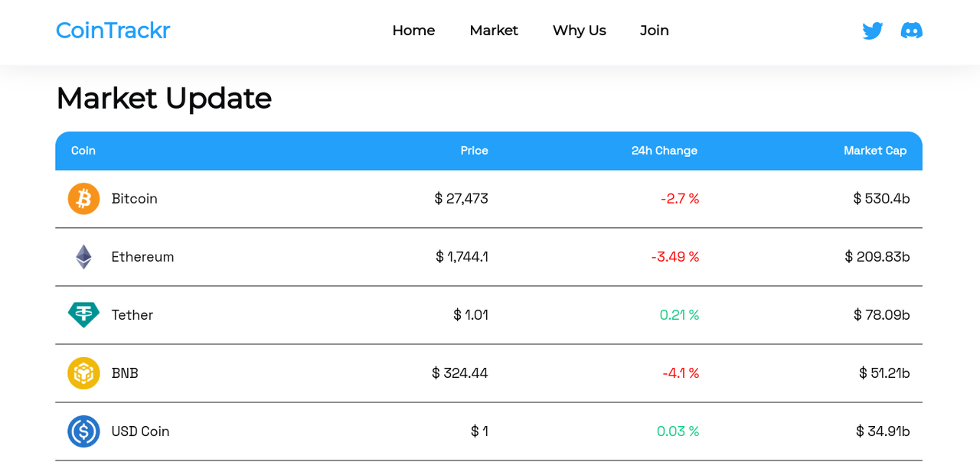Click the USD Coin icon
The image size is (980, 462).
coord(83,431)
